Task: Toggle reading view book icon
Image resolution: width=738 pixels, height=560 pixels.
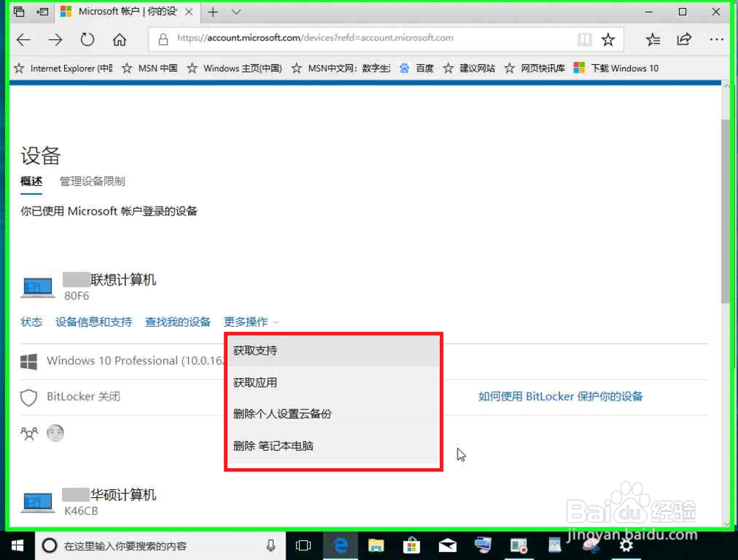Action: (584, 39)
